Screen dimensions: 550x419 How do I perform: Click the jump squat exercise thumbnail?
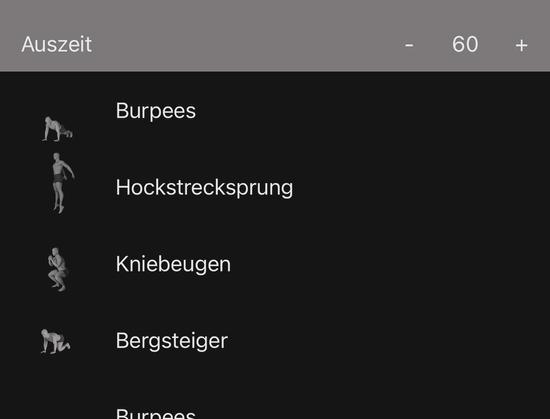[62, 183]
